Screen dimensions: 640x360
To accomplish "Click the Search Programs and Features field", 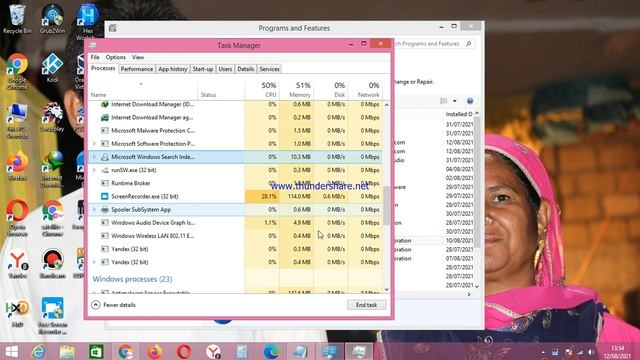I will point(433,44).
